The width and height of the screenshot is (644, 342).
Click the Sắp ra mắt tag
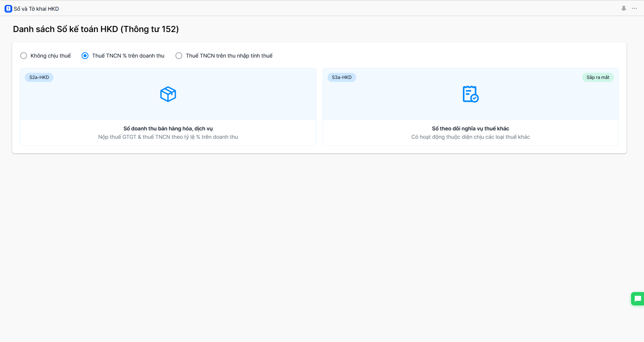point(597,77)
